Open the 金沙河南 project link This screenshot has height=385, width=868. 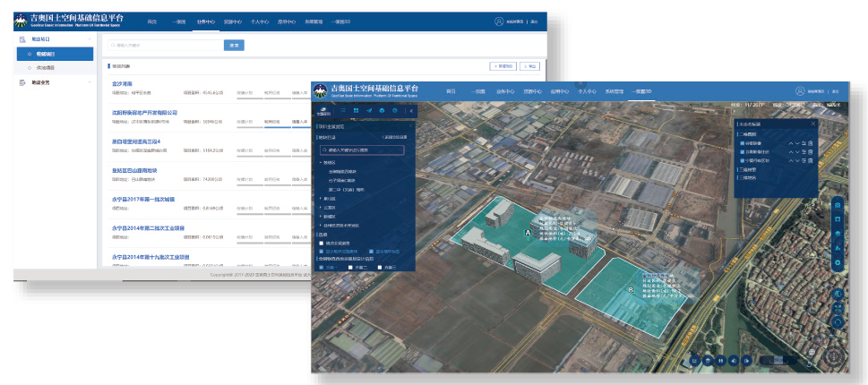coord(123,83)
